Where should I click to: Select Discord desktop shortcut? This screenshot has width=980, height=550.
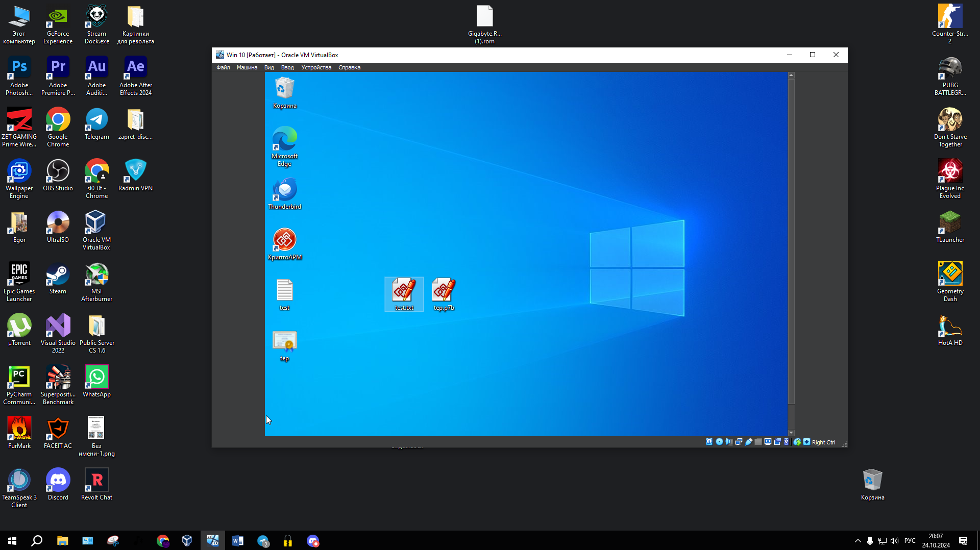click(x=58, y=485)
